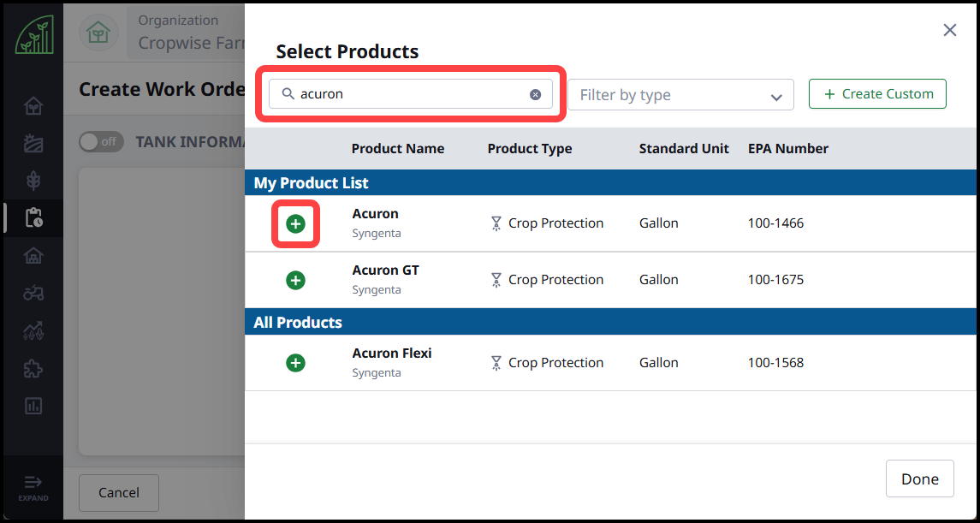Click Syngenta under Acuron Flexi
Screen dimensions: 980x523
click(377, 373)
